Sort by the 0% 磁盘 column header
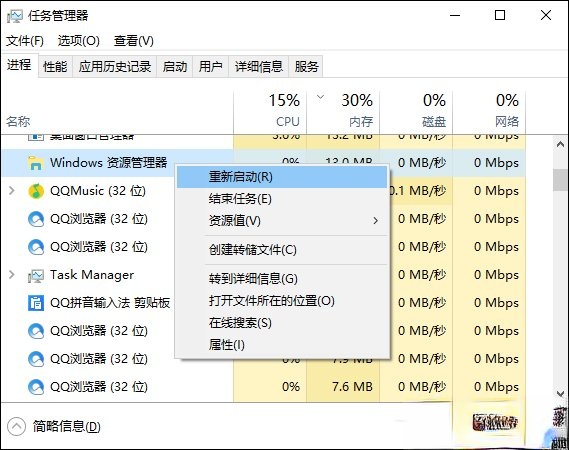569x450 pixels. pyautogui.click(x=416, y=112)
